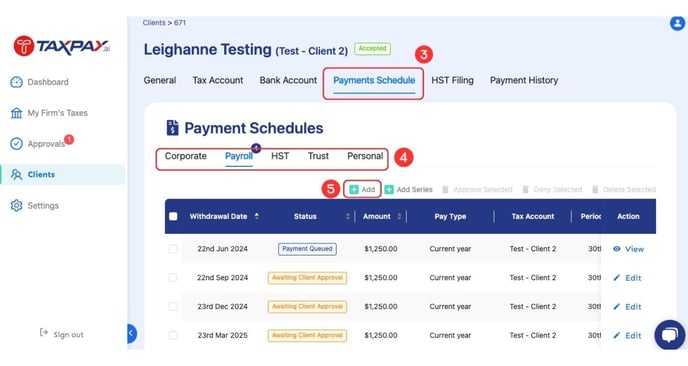Click the My Firm's Taxes building icon
This screenshot has height=366, width=688.
coord(16,113)
